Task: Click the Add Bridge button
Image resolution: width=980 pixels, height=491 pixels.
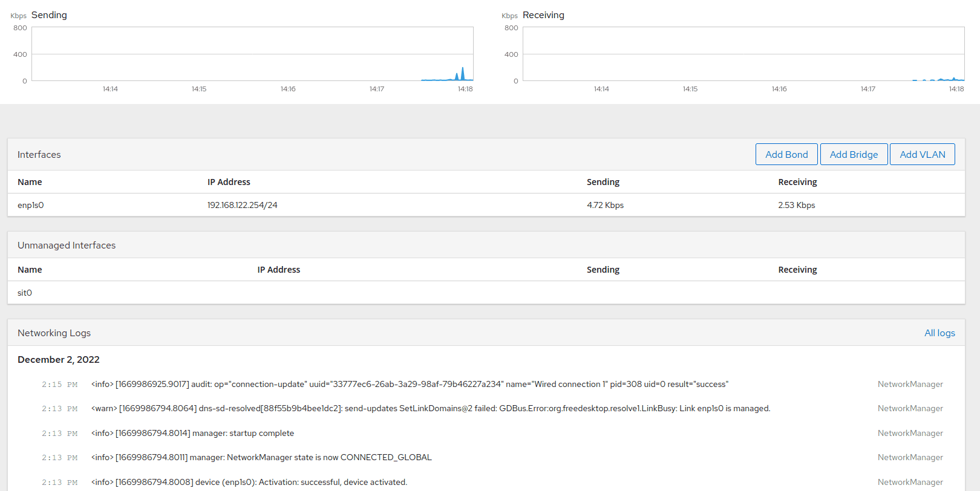Action: 853,154
